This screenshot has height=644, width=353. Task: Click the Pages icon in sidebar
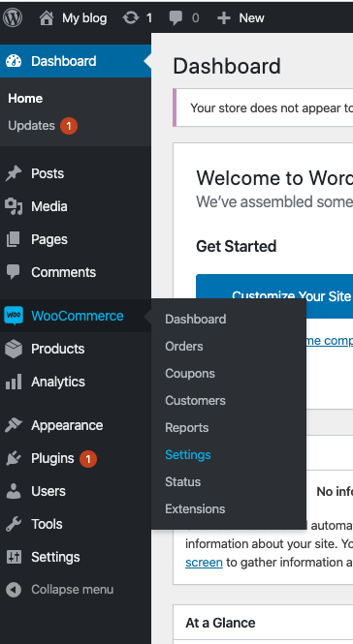click(x=14, y=239)
